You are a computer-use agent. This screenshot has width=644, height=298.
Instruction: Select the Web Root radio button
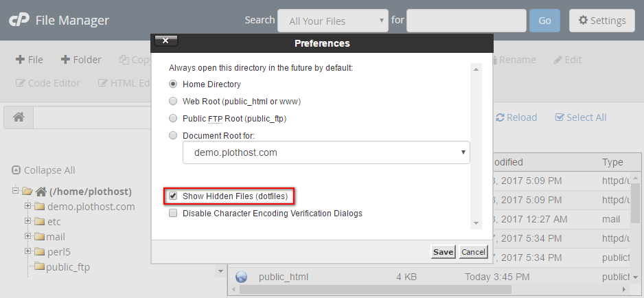point(173,102)
